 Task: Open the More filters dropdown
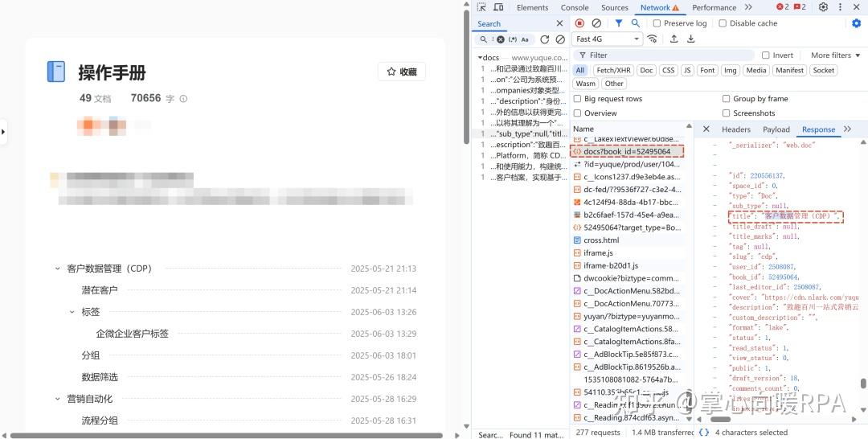click(835, 55)
